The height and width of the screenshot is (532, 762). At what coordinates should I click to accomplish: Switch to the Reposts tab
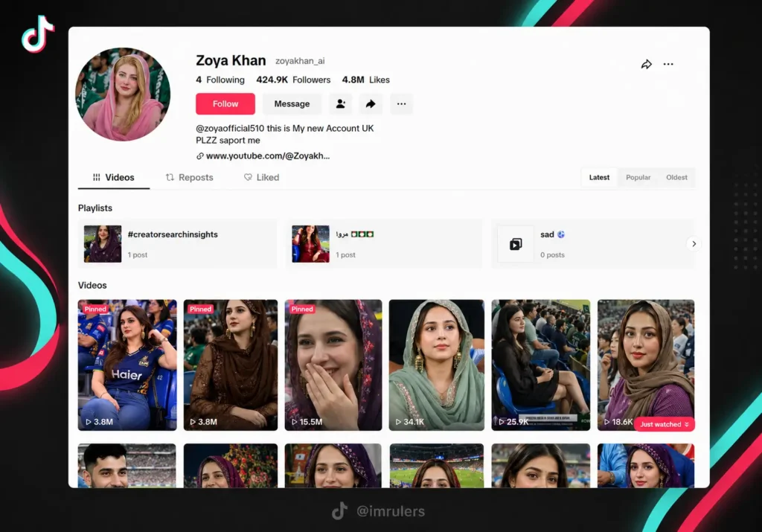click(x=190, y=177)
